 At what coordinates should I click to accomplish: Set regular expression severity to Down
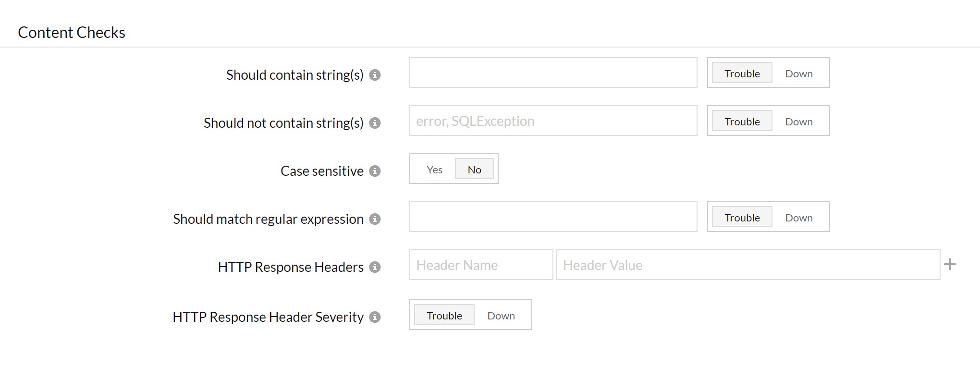click(x=798, y=218)
